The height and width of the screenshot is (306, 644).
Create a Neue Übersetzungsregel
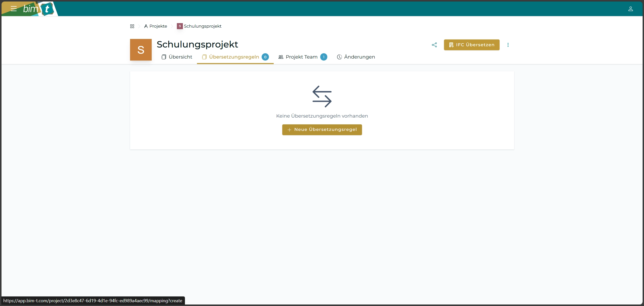click(322, 130)
